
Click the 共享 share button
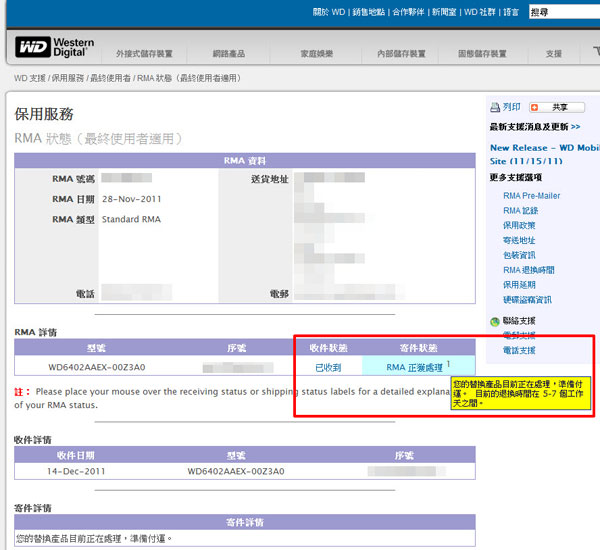point(557,108)
